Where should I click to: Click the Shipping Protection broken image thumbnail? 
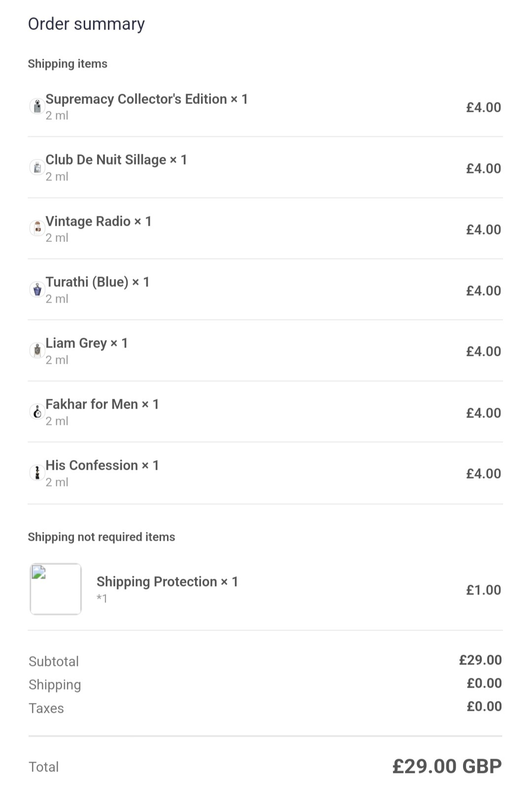[x=56, y=589]
